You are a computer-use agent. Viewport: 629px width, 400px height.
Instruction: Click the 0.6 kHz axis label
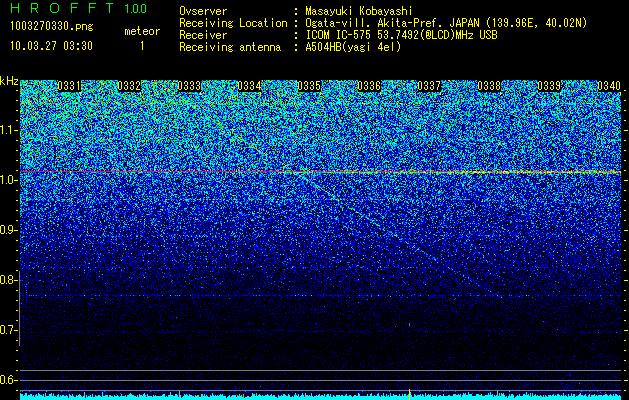[8, 380]
